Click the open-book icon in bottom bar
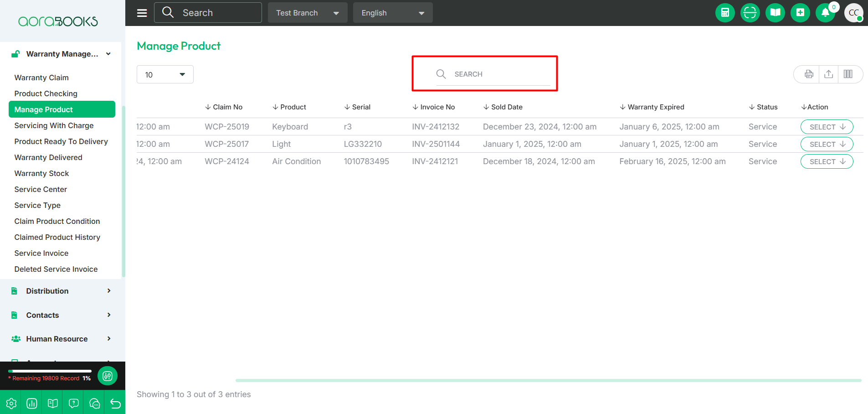The image size is (868, 414). tap(53, 404)
